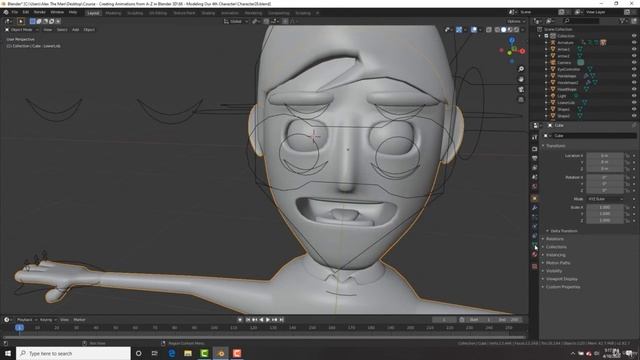Open the viewport View menu
Image resolution: width=640 pixels, height=360 pixels.
point(48,30)
